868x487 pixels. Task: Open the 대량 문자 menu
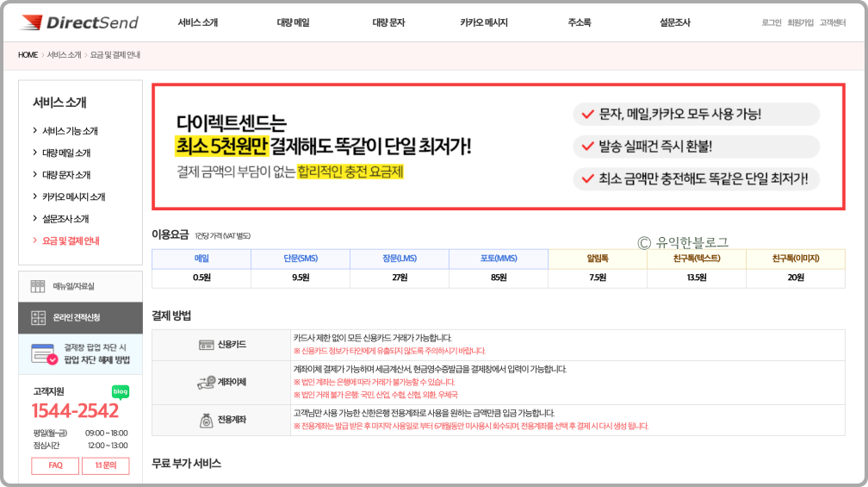point(388,22)
